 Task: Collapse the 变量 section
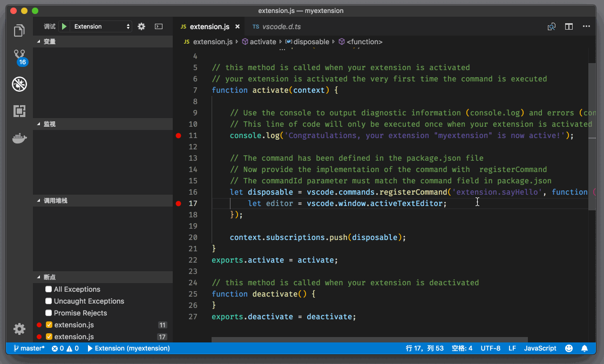tap(50, 42)
